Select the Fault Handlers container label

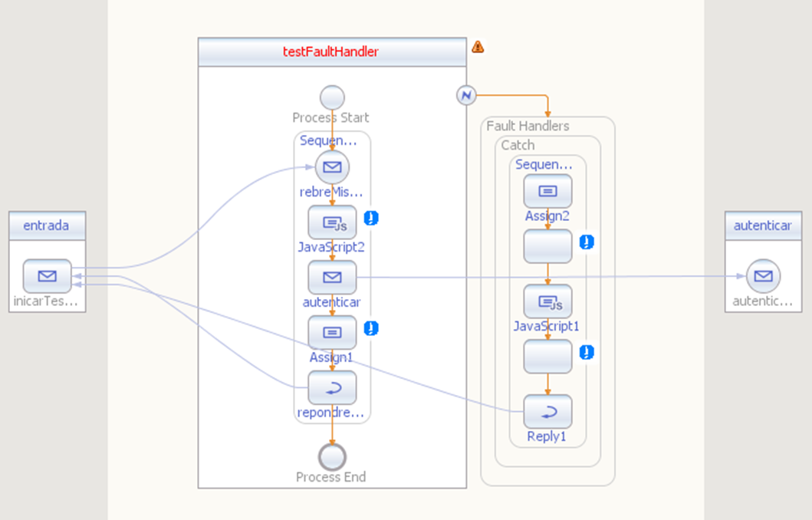tap(528, 126)
